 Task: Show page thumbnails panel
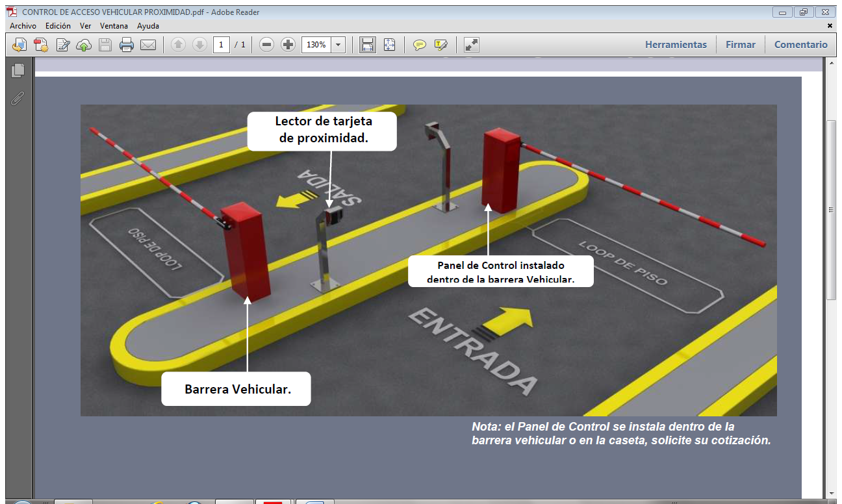(18, 70)
